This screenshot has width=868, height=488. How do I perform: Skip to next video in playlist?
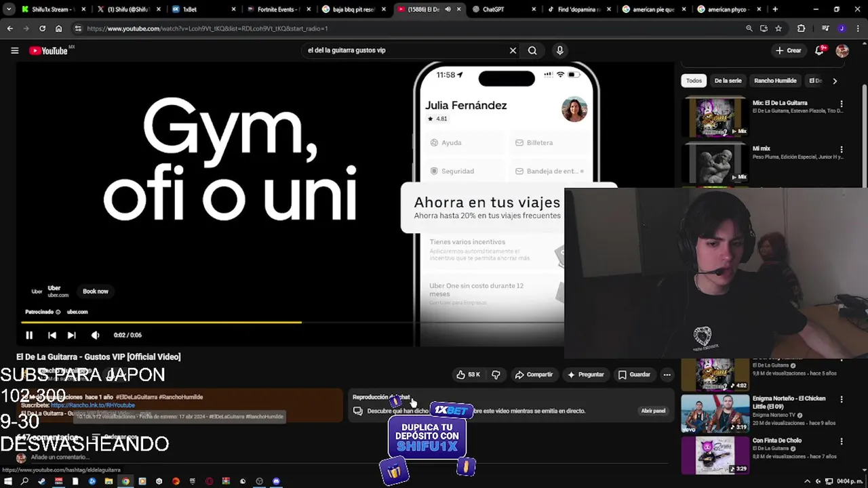[71, 335]
